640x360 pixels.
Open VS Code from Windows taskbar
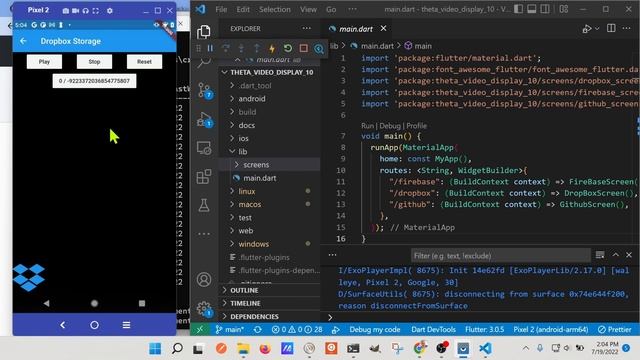485,349
